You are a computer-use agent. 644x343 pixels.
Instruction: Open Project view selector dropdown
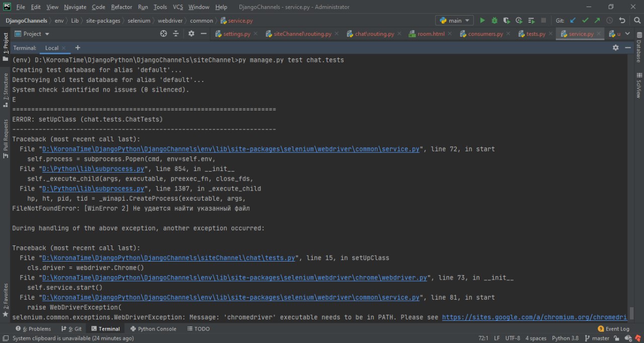pos(32,34)
